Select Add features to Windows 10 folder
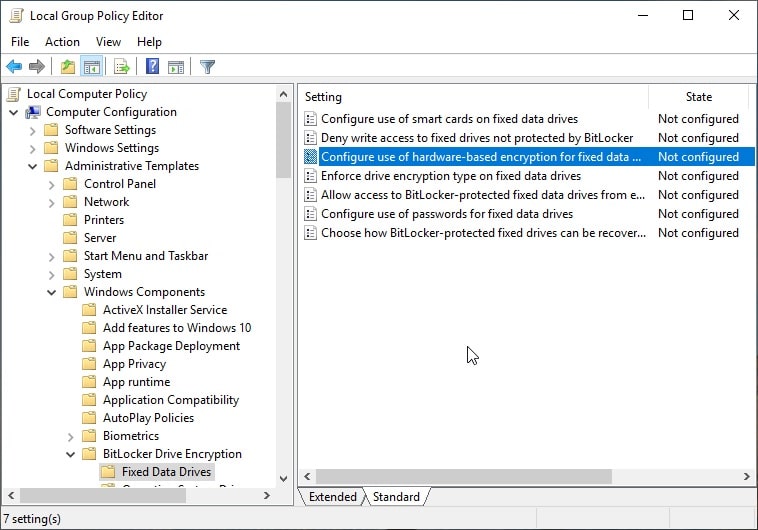 (x=177, y=328)
